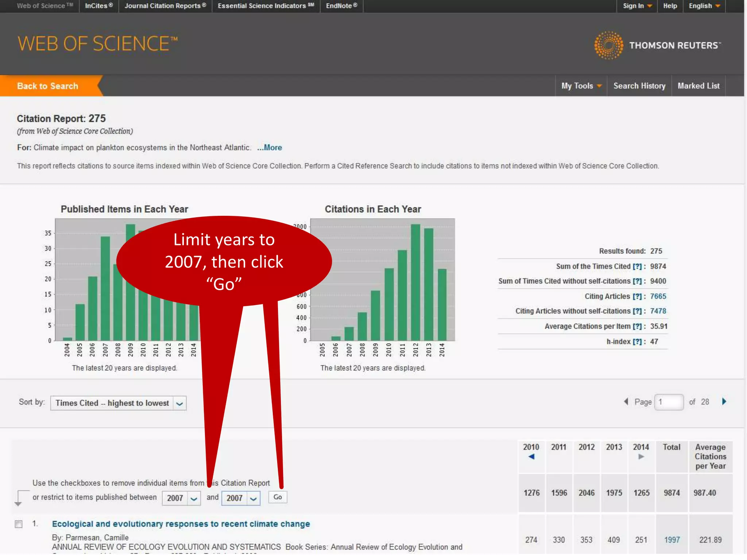Expand the My Tools menu

581,86
